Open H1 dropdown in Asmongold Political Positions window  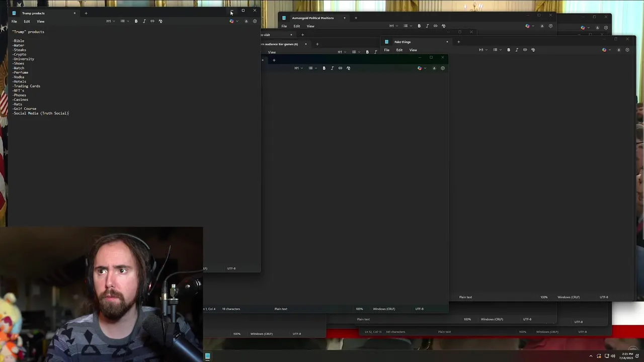pos(393,26)
